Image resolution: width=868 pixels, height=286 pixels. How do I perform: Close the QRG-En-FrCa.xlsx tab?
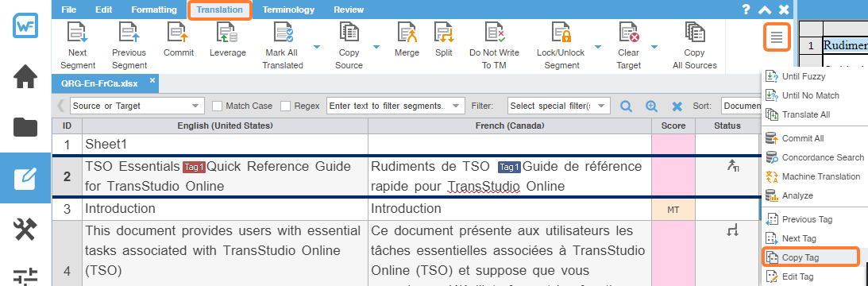pos(152,81)
